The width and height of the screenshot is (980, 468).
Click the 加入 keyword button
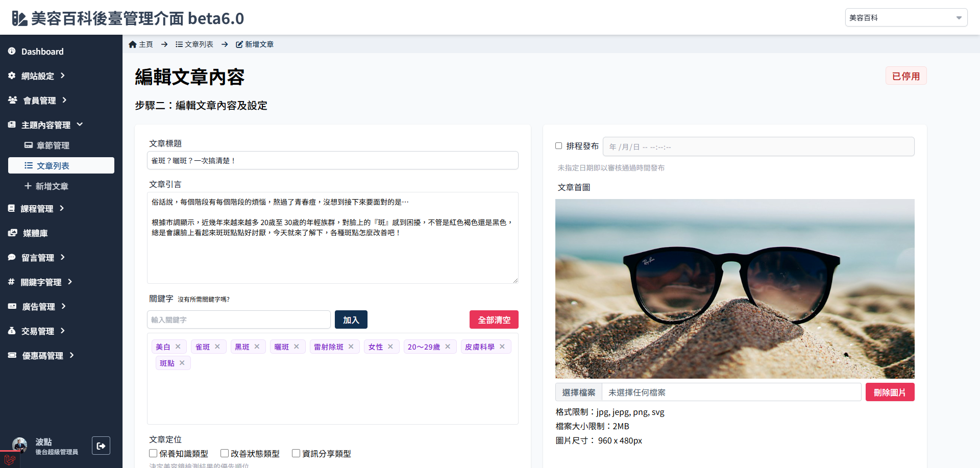[x=351, y=319]
